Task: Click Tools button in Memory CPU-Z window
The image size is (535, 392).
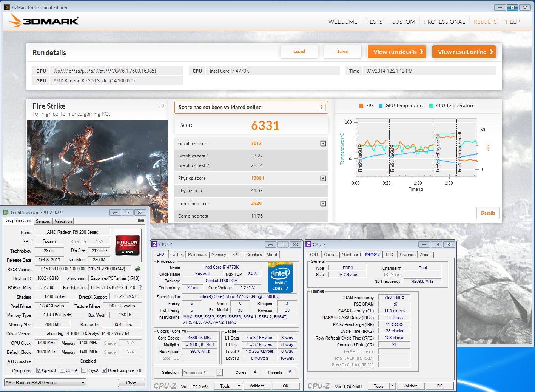Action: [379, 386]
